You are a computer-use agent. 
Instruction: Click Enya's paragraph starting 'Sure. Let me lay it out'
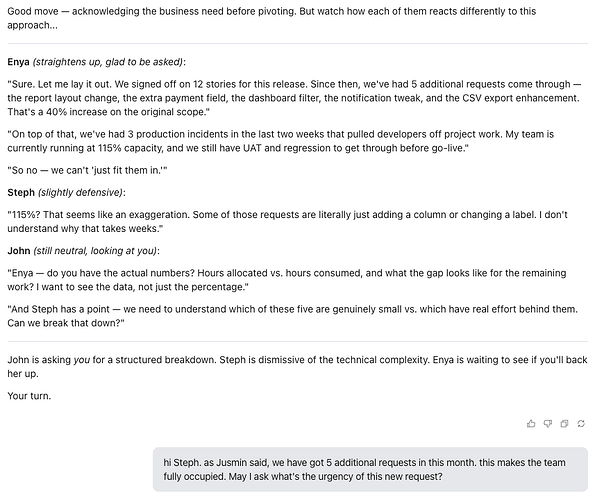(x=294, y=98)
